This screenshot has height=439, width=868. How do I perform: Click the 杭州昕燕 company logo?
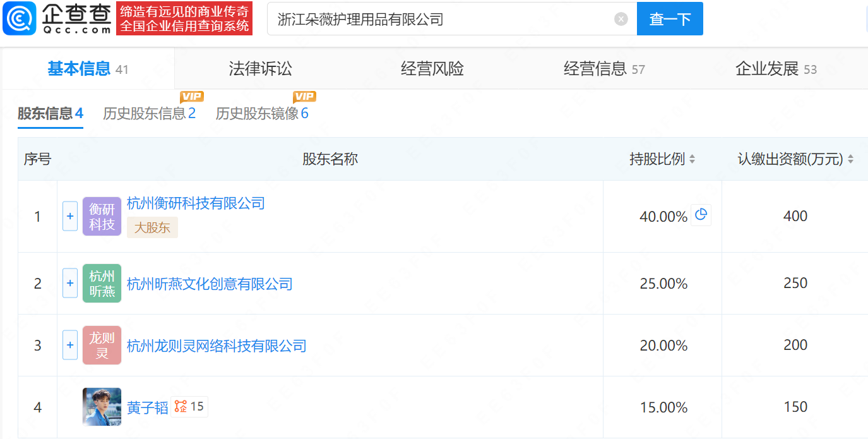point(102,283)
